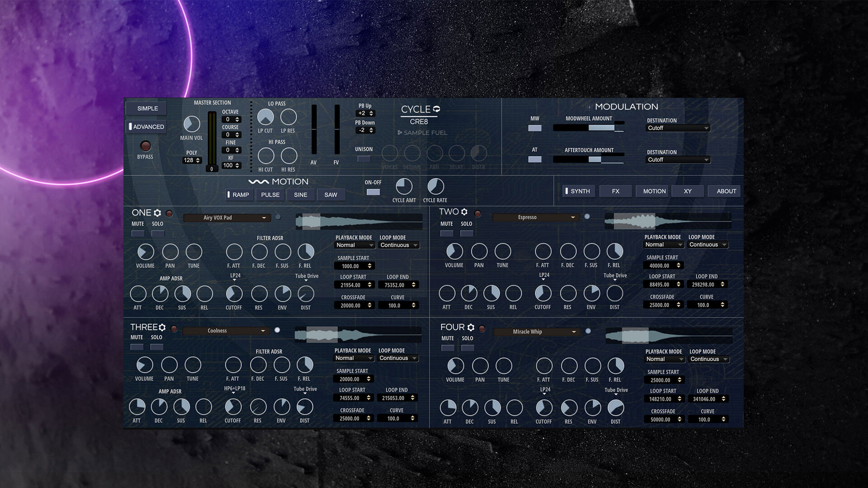Click the DIST knob in layer THREE

point(305,407)
